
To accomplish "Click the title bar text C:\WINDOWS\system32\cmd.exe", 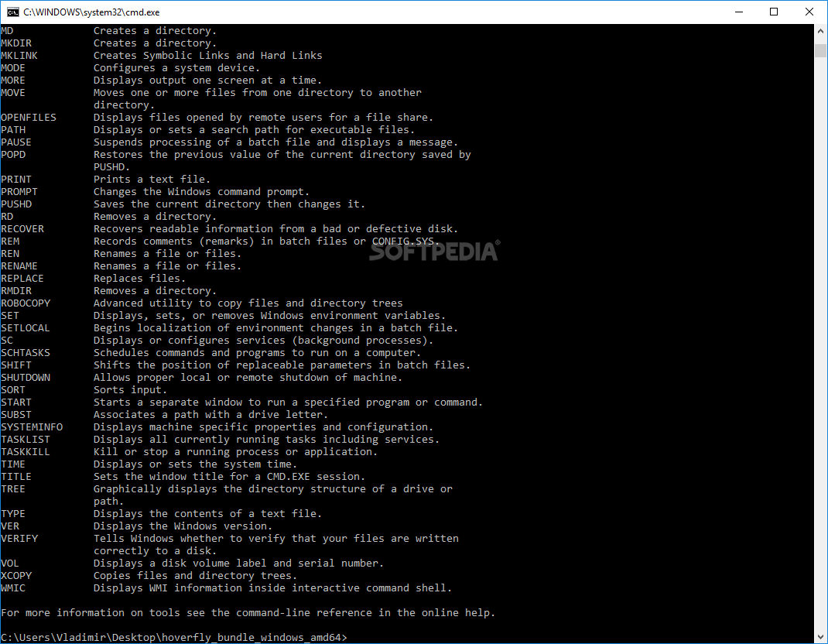I will pyautogui.click(x=91, y=12).
